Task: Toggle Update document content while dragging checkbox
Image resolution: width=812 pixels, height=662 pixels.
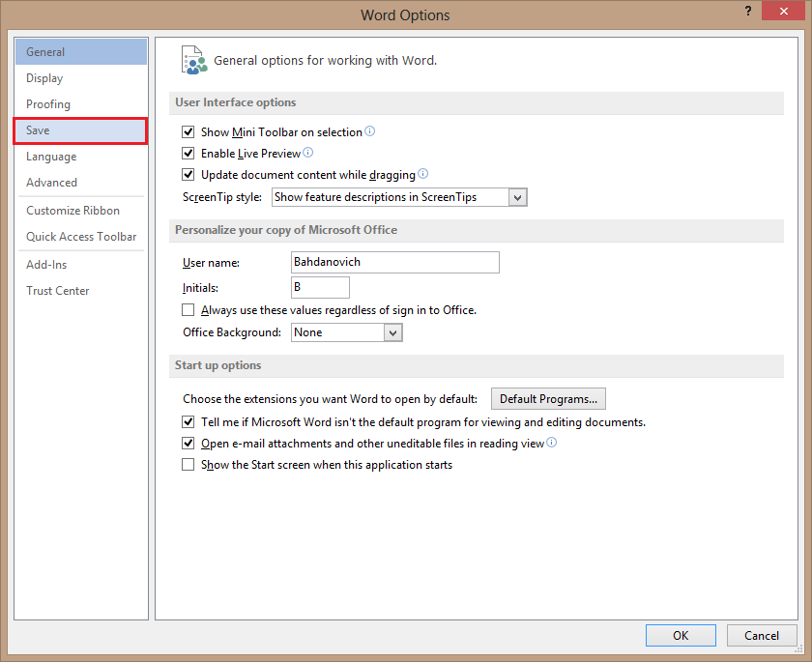Action: coord(188,174)
